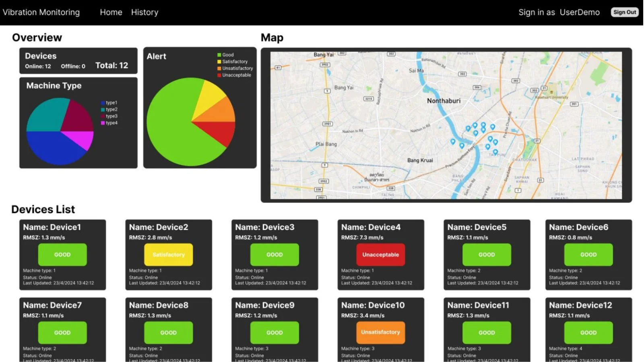
Task: Click the Bang Kruai label on the map
Action: (x=420, y=160)
